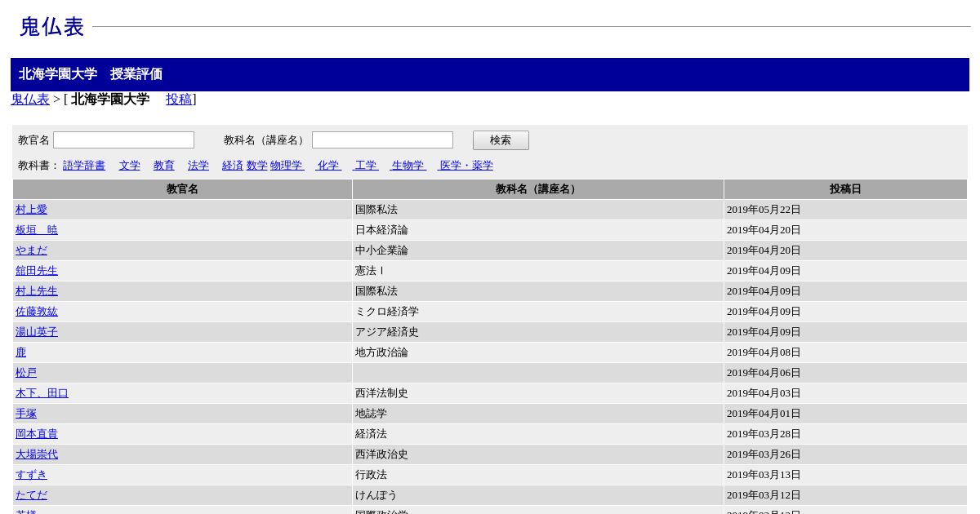Open instructor 岡本直貴's link
The width and height of the screenshot is (980, 514).
37,434
